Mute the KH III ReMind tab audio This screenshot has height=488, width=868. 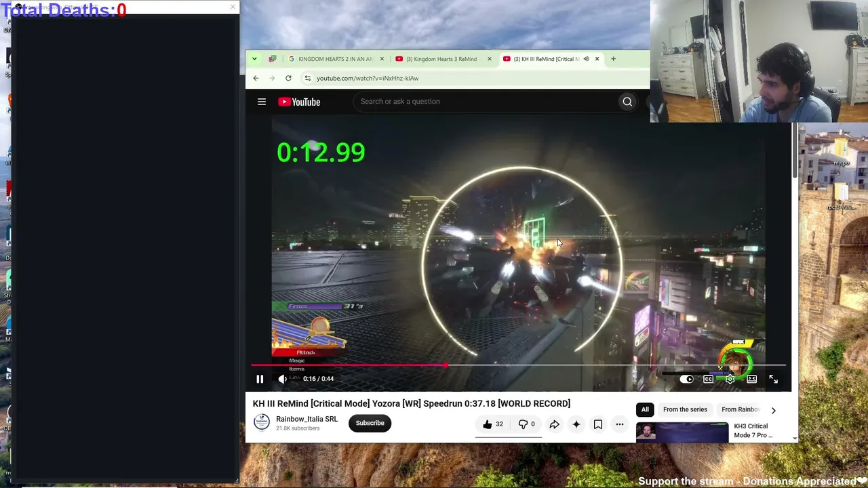586,59
